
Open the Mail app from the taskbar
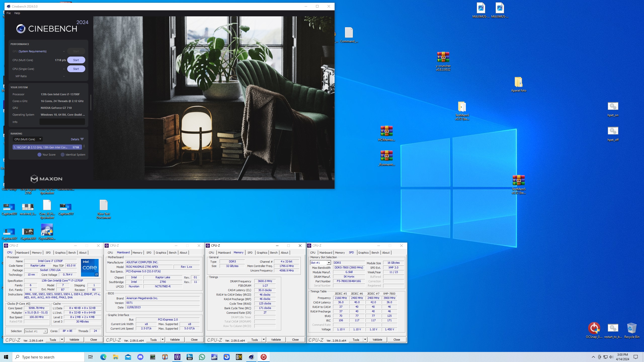pos(128,357)
